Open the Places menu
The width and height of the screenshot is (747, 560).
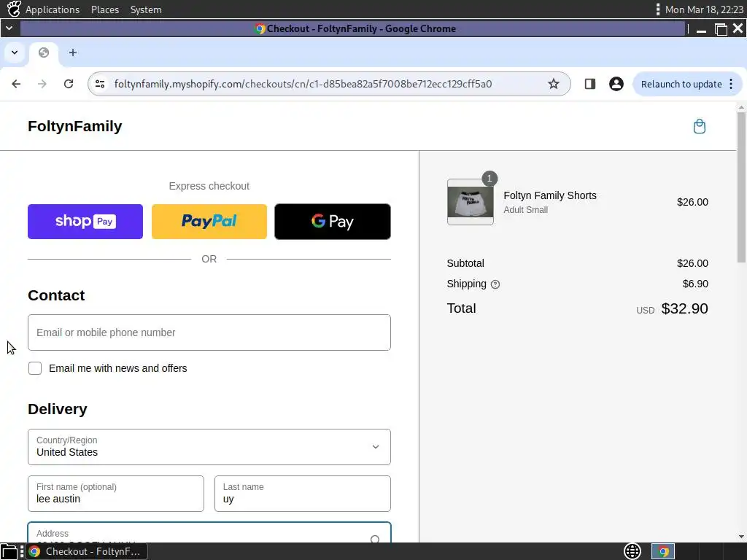click(105, 9)
